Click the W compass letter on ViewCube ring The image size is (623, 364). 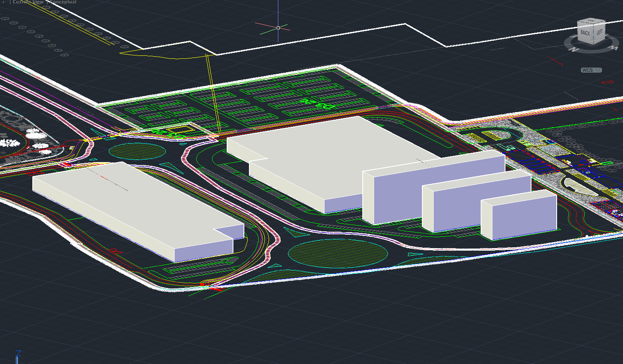pyautogui.click(x=615, y=48)
